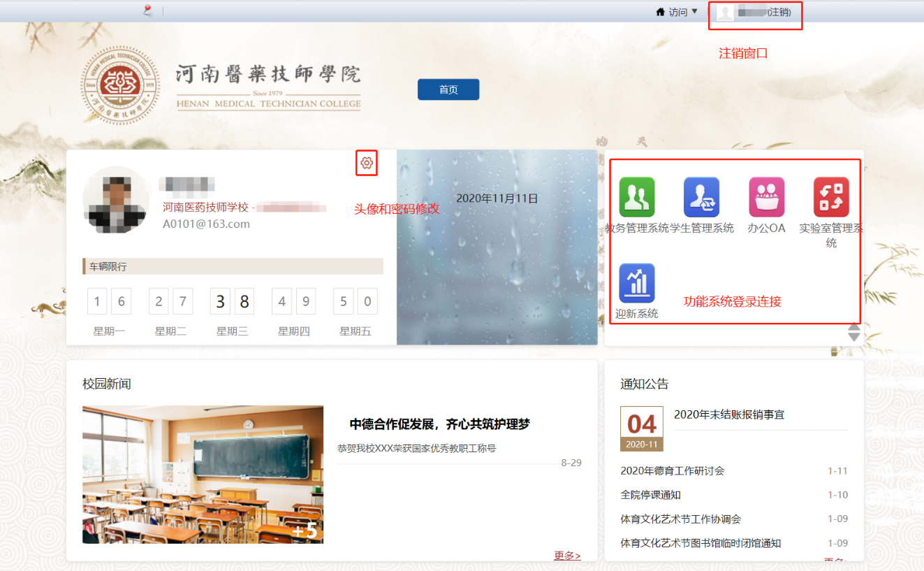Click the 星期三 label
The width and height of the screenshot is (924, 571).
[232, 331]
